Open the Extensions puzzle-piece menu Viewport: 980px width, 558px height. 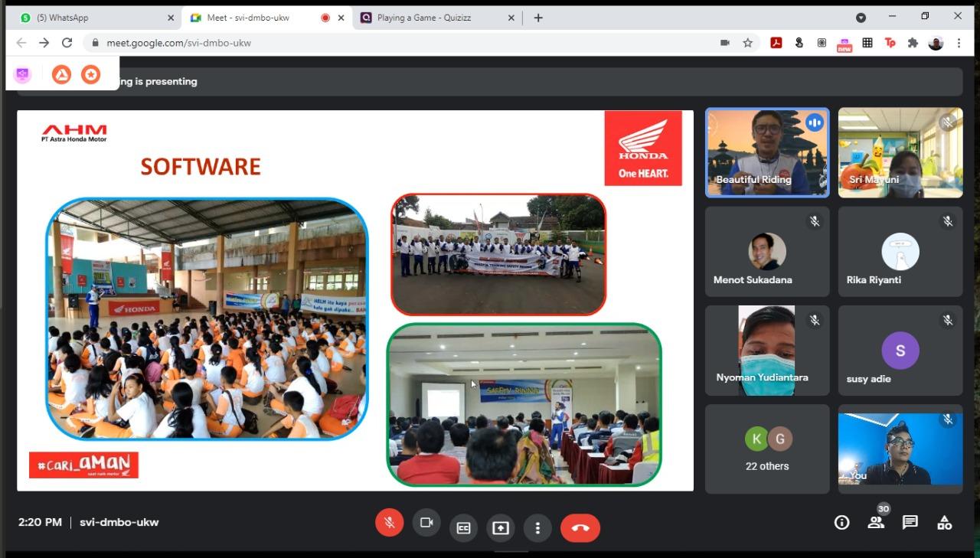click(913, 43)
